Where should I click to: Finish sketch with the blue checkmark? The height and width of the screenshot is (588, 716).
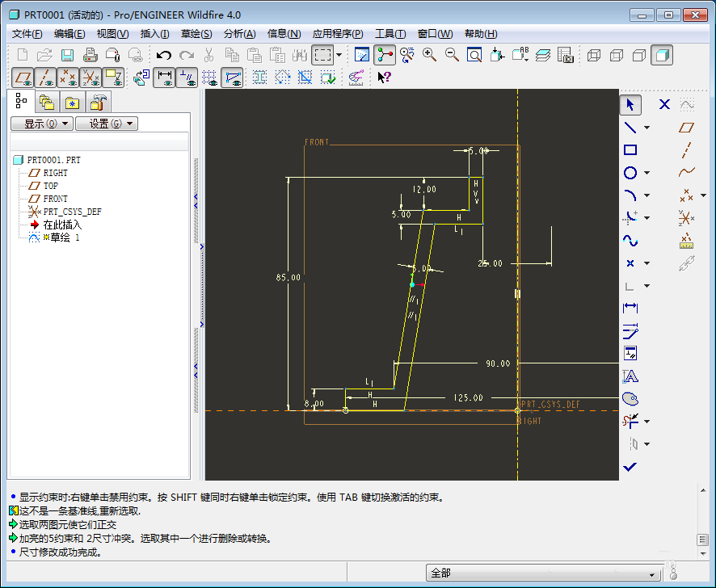point(630,467)
